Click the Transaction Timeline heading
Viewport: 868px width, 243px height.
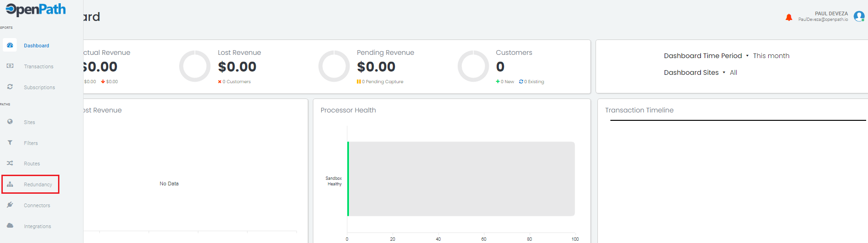point(639,110)
